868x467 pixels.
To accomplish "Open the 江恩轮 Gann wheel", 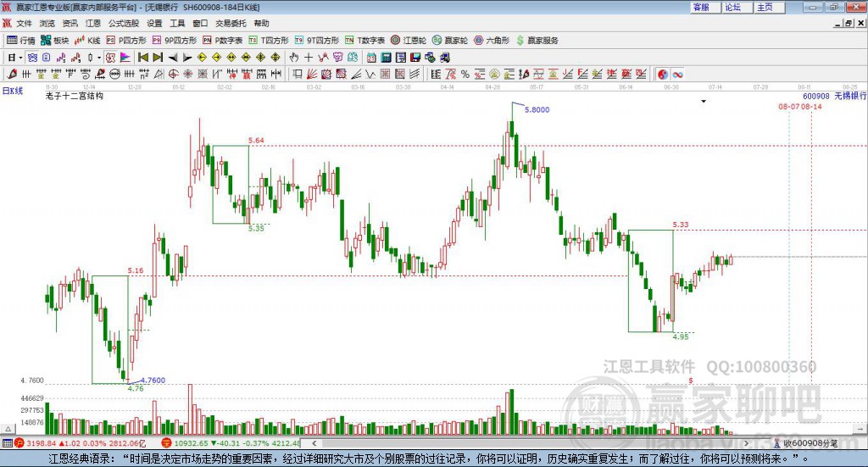I will click(409, 41).
